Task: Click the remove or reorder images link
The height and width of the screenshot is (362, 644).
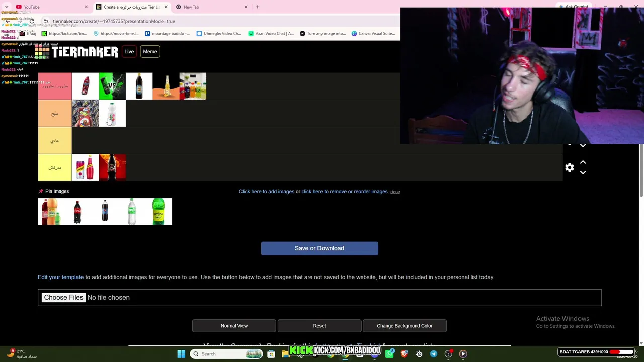Action: click(x=345, y=192)
